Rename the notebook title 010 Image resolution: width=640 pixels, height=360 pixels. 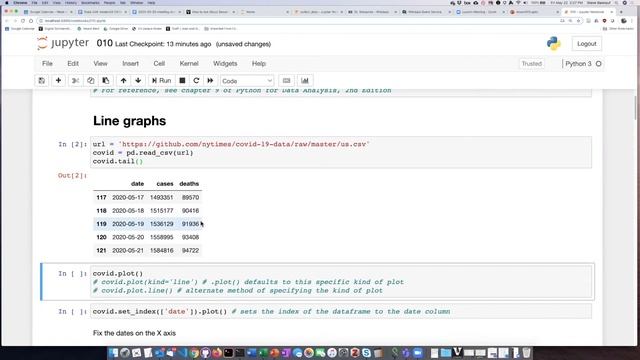(104, 43)
